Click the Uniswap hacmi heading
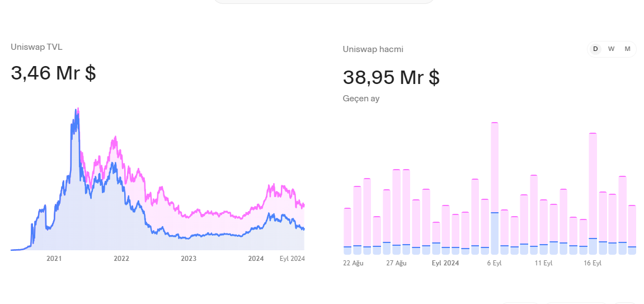644x304 pixels. point(373,49)
